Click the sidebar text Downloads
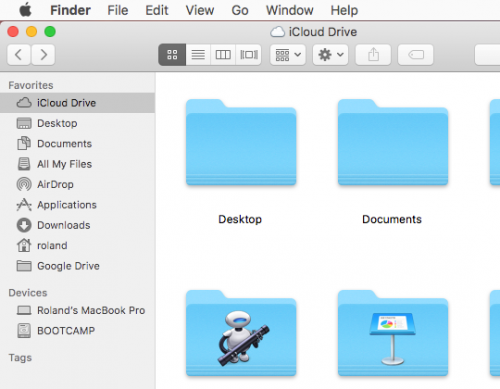Image resolution: width=500 pixels, height=389 pixels. point(64,225)
